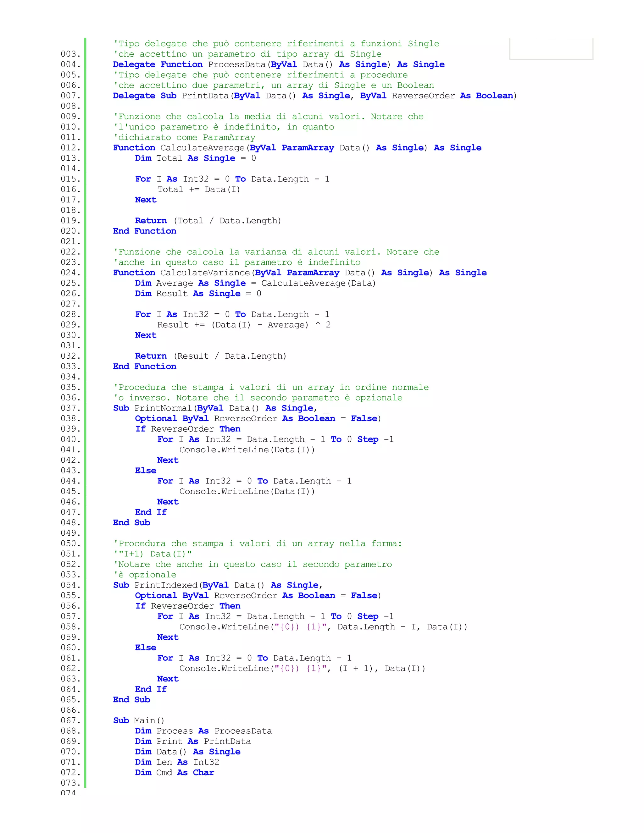
Task: Click the empty white box at top right
Action: [551, 48]
